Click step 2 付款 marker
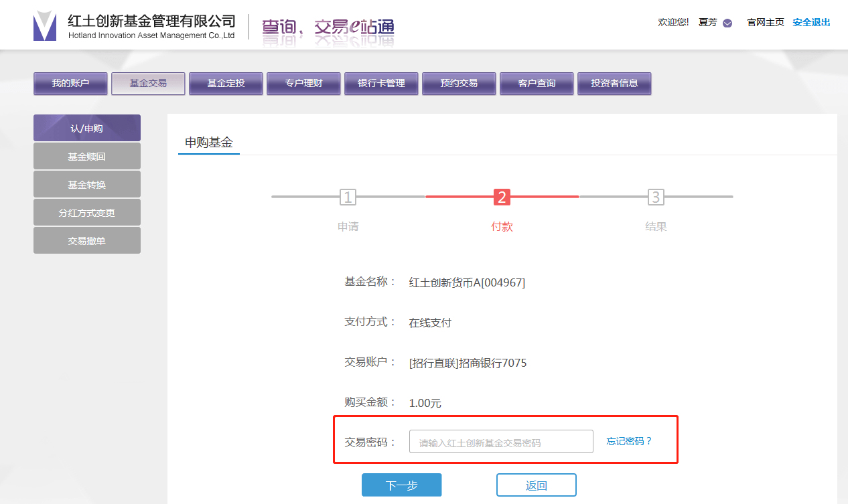The image size is (848, 504). point(502,197)
